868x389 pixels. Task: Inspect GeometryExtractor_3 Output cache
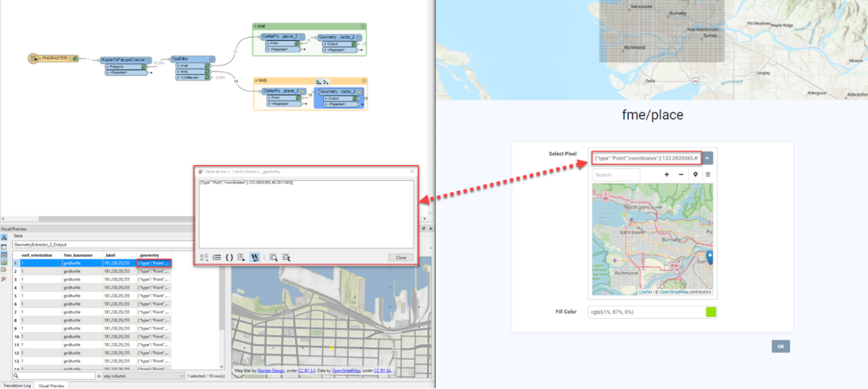[x=355, y=98]
